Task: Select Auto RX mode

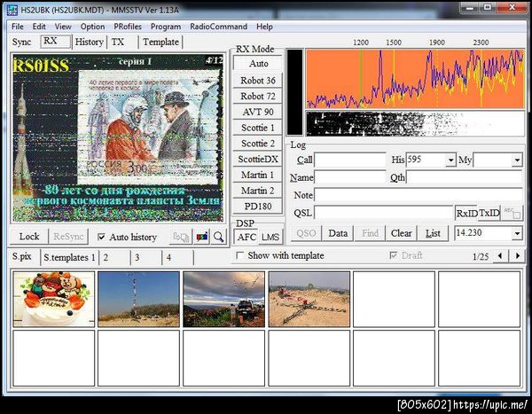Action: pyautogui.click(x=258, y=64)
